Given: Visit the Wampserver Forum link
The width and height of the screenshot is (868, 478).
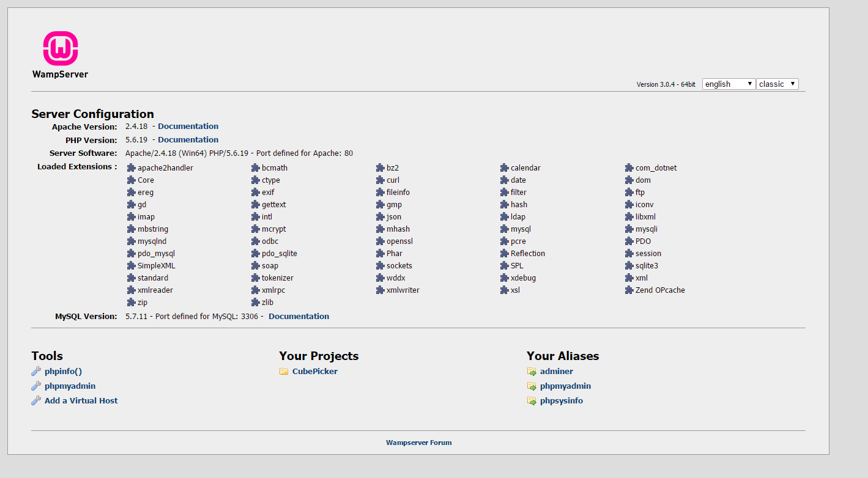Looking at the screenshot, I should click(x=419, y=443).
